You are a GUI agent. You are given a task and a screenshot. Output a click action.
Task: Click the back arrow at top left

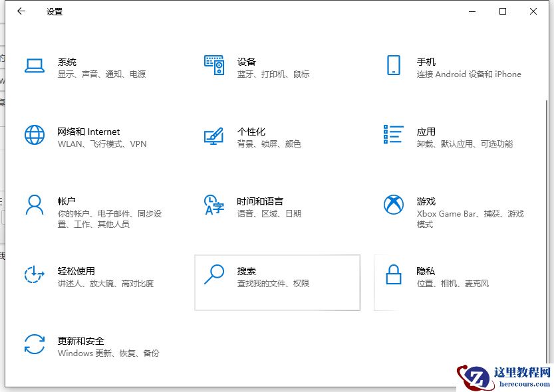click(21, 11)
